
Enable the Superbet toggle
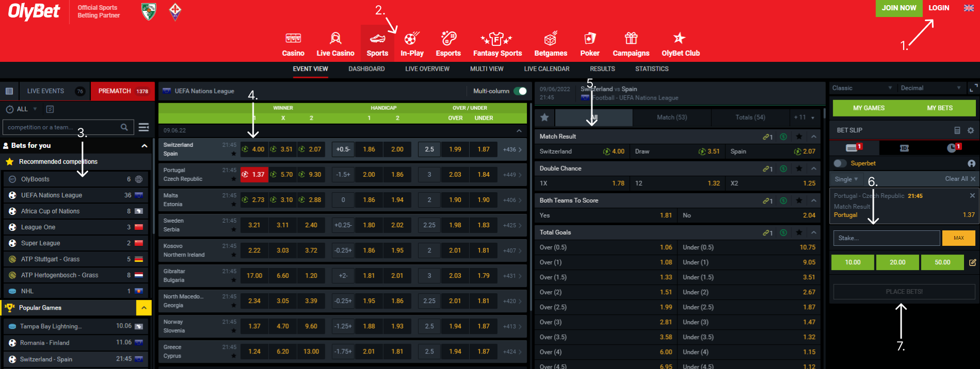(840, 163)
